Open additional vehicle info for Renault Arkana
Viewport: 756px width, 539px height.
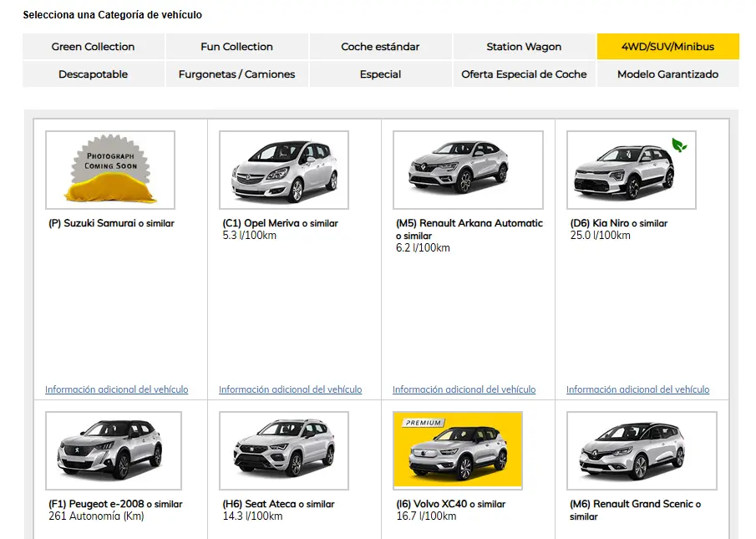[464, 389]
